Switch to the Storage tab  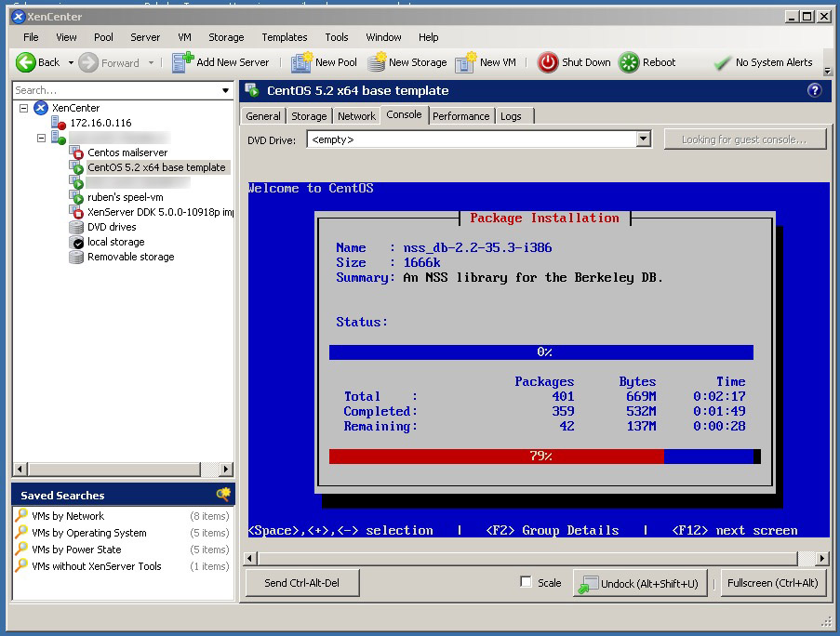coord(309,116)
